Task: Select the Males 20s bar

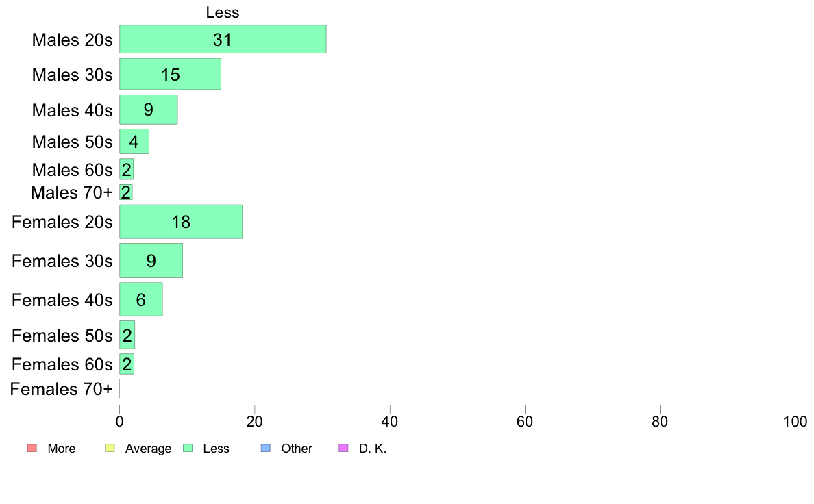Action: [223, 40]
